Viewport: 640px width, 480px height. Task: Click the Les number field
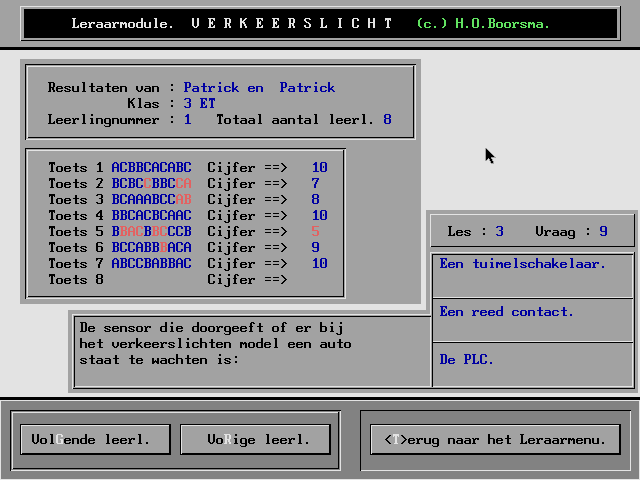point(499,232)
